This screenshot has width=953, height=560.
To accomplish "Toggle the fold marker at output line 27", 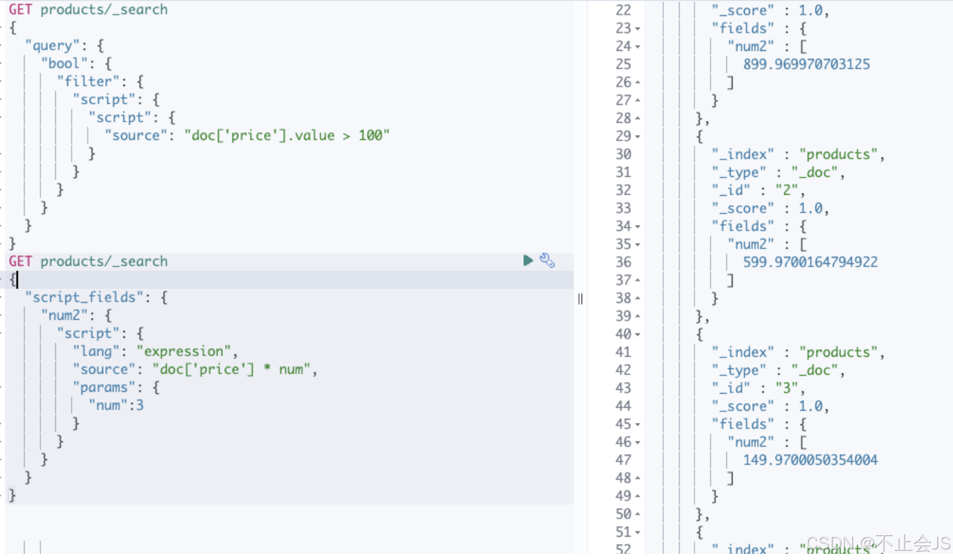I will point(637,100).
